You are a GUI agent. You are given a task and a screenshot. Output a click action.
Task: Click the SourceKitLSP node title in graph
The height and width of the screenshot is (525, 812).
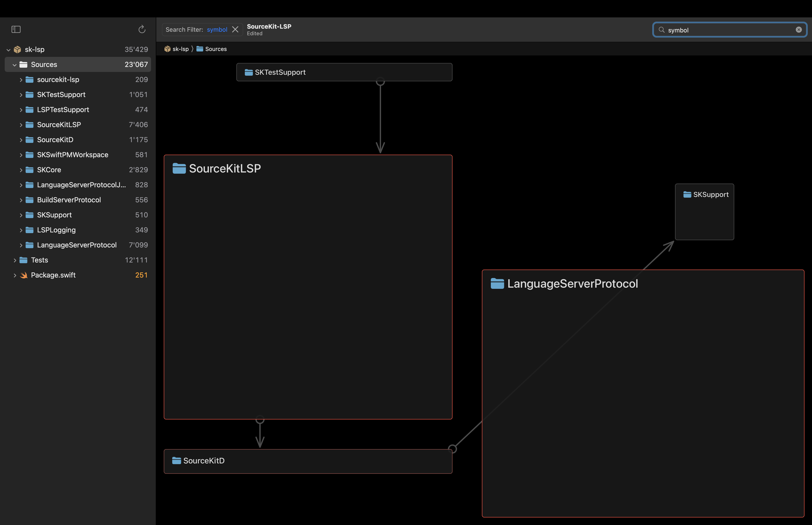(225, 168)
